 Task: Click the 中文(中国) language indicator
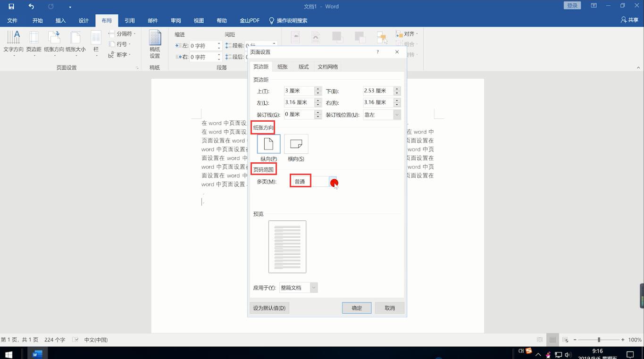pos(96,340)
